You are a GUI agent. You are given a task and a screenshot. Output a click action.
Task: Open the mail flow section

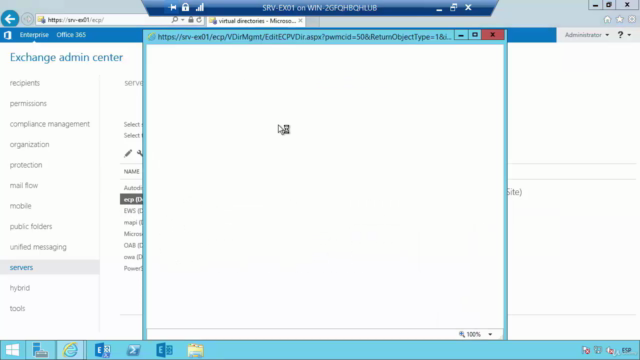point(24,185)
